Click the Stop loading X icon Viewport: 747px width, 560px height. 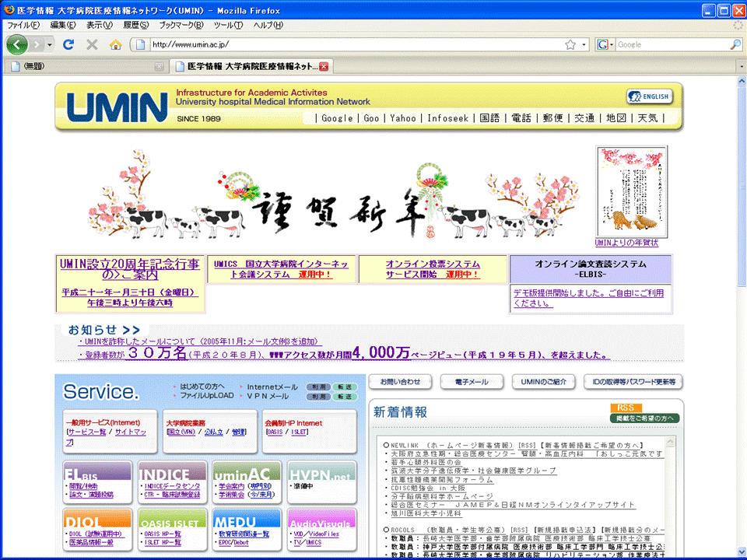tap(92, 44)
